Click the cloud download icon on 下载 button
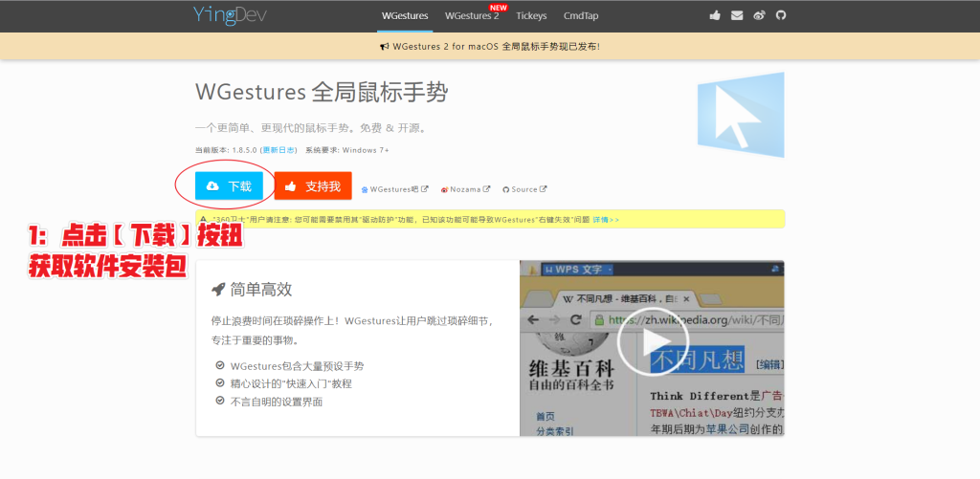Viewport: 980px width, 479px height. click(x=213, y=186)
